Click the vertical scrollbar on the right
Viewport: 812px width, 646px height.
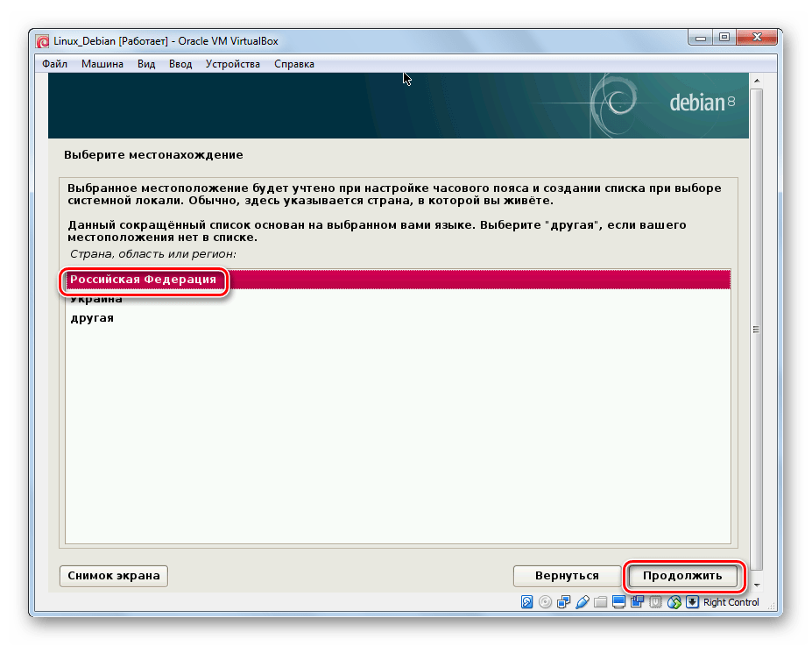tap(756, 329)
